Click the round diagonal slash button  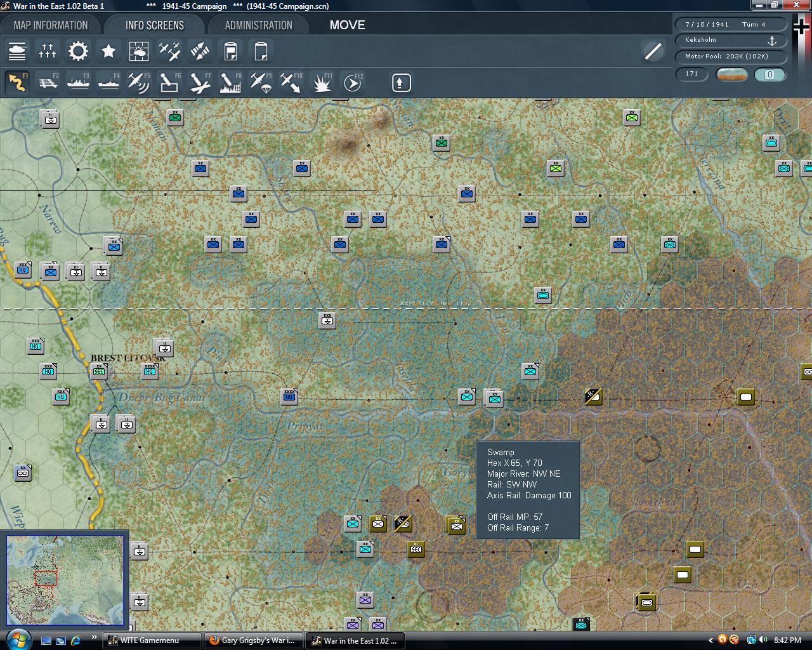tap(653, 51)
